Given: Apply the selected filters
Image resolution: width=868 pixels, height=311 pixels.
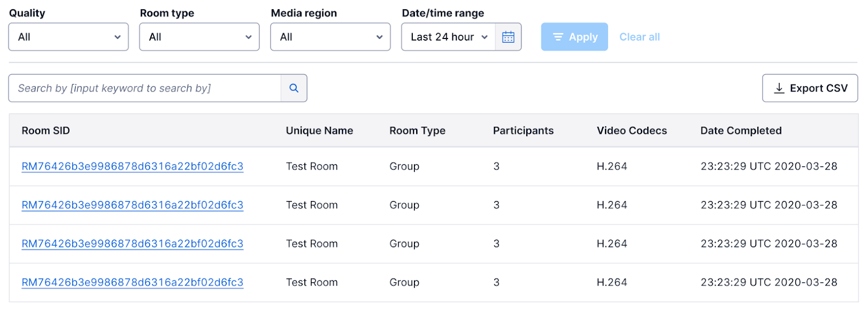Looking at the screenshot, I should [x=575, y=37].
